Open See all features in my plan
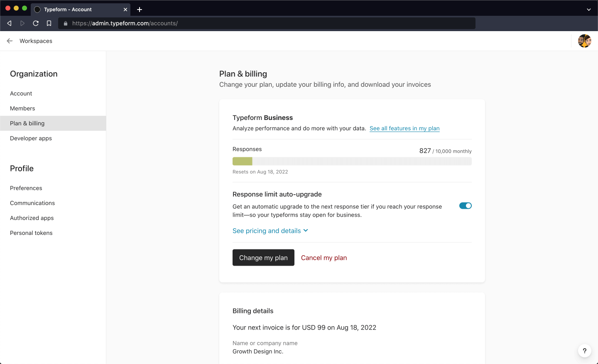The height and width of the screenshot is (364, 598). click(404, 128)
